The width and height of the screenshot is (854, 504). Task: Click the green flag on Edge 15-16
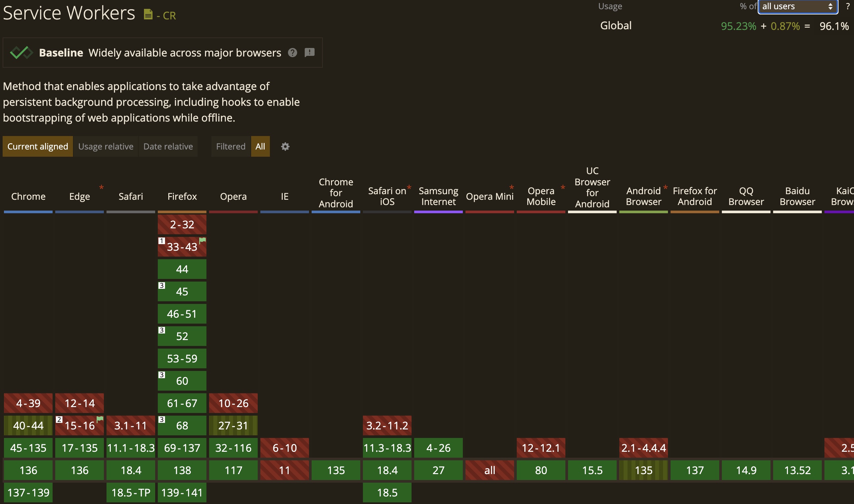(100, 419)
